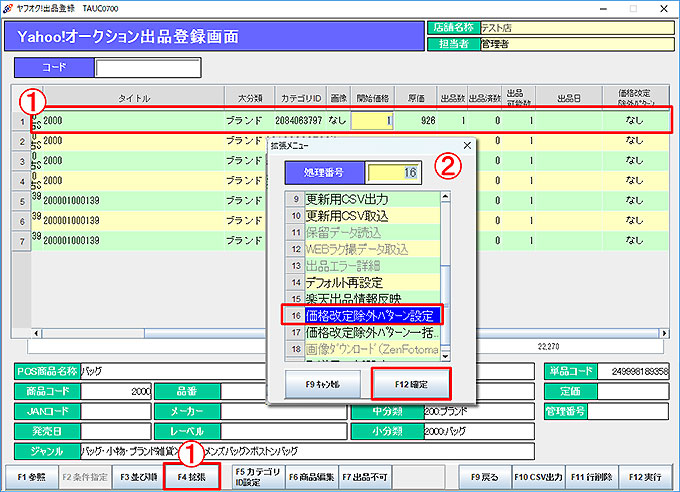Click the 商品コード field showing 2000
This screenshot has width=680, height=492.
pos(116,391)
